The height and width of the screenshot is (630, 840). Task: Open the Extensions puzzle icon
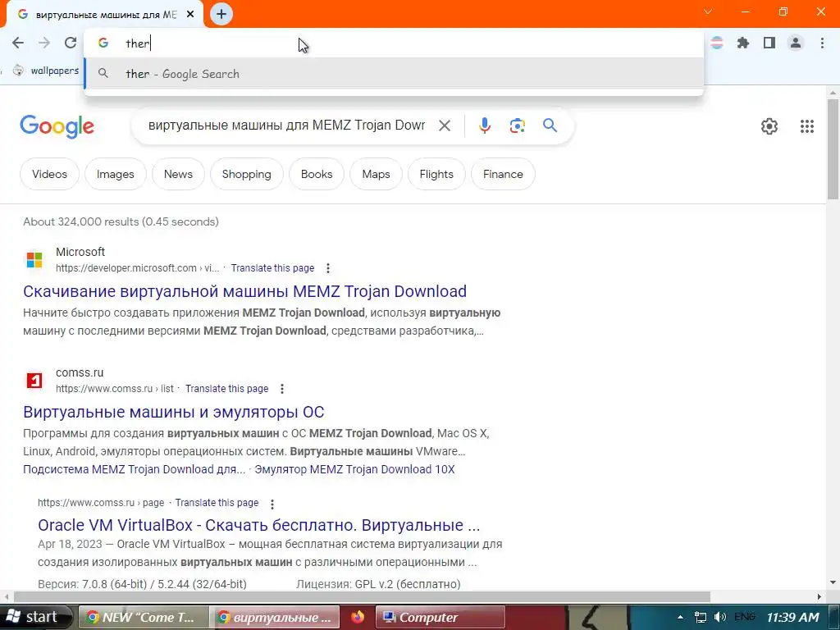pos(743,43)
